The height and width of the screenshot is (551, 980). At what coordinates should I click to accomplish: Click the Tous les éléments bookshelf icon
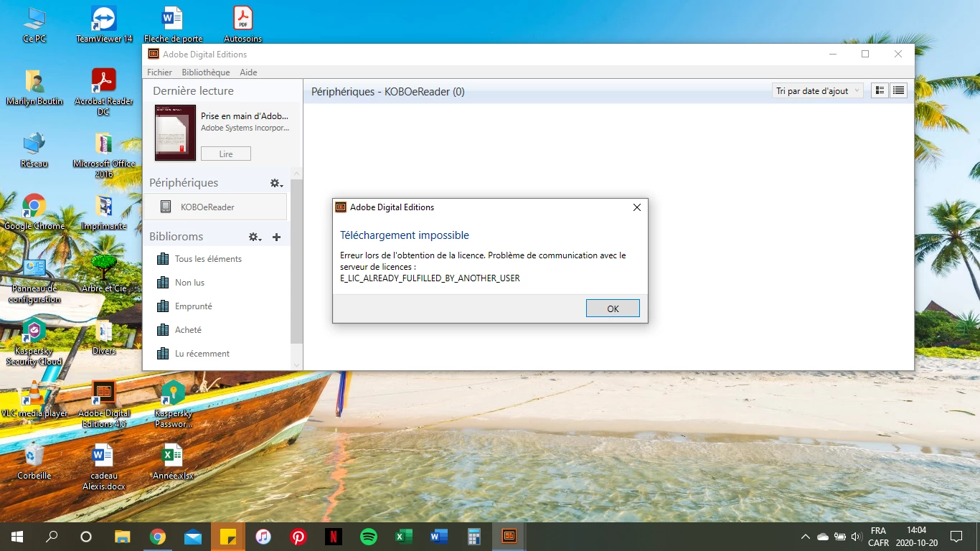162,259
